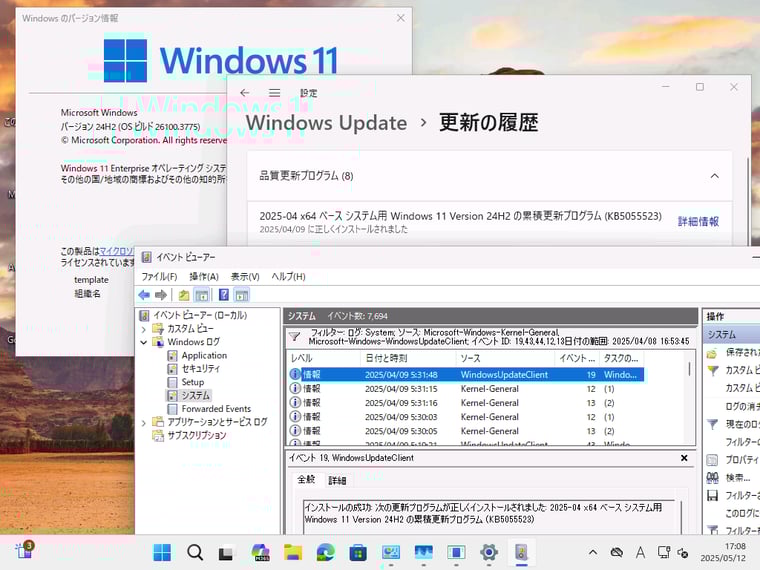Select Kernel-General event at 5:30:05
This screenshot has height=570, width=760.
point(466,431)
